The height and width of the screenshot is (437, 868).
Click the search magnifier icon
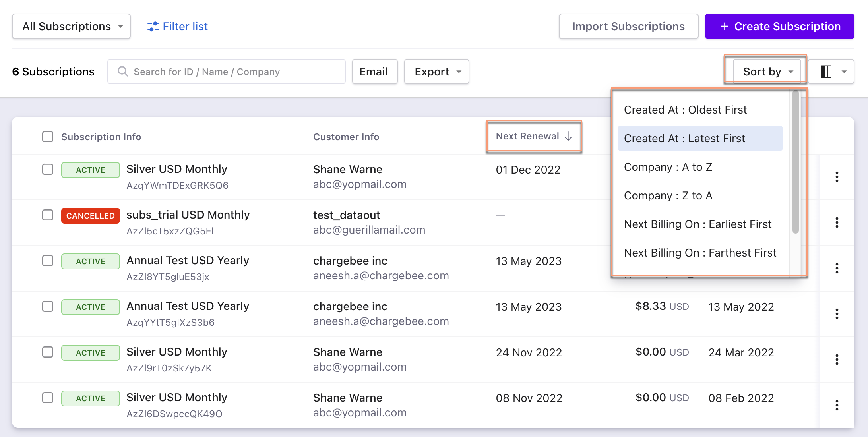coord(123,72)
